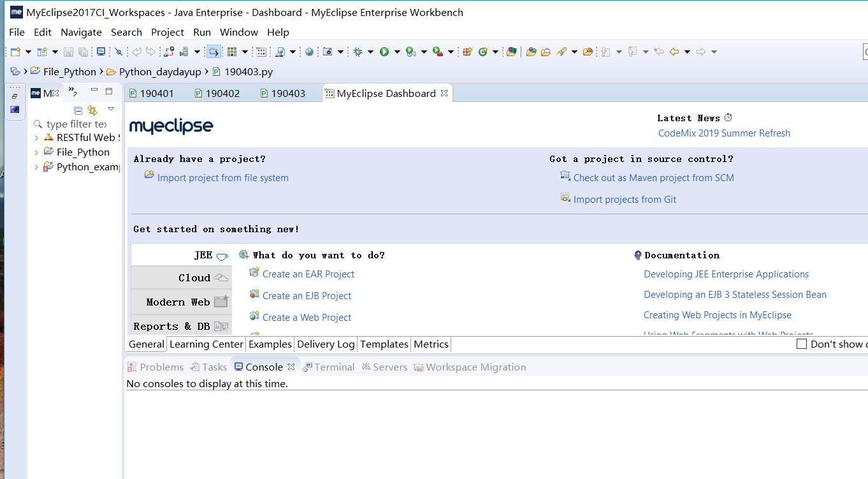This screenshot has width=868, height=479.
Task: Click the yellow Back arrow icon
Action: tap(674, 52)
